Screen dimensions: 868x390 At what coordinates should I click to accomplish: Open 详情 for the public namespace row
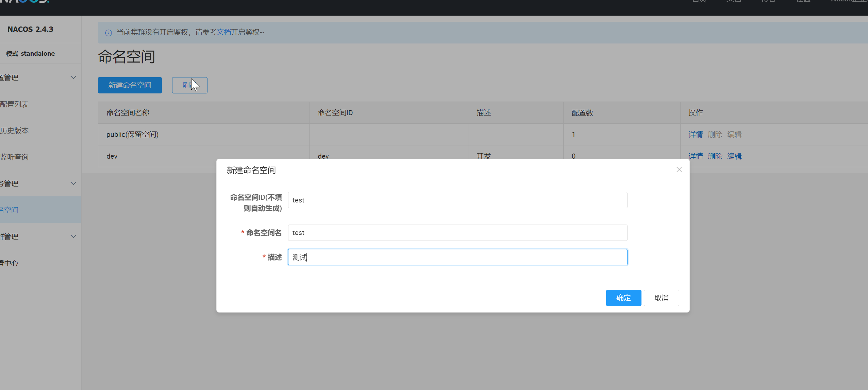click(x=695, y=135)
